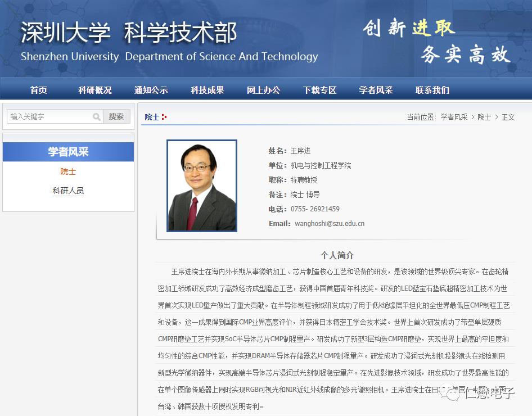
Task: Open the 科研概况 navigation menu item
Action: [95, 90]
